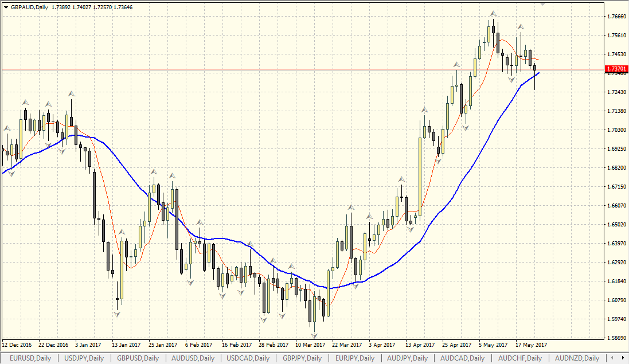Click the OHLC values 1.73892 1.74027 1.72570 1.73646

92,7
